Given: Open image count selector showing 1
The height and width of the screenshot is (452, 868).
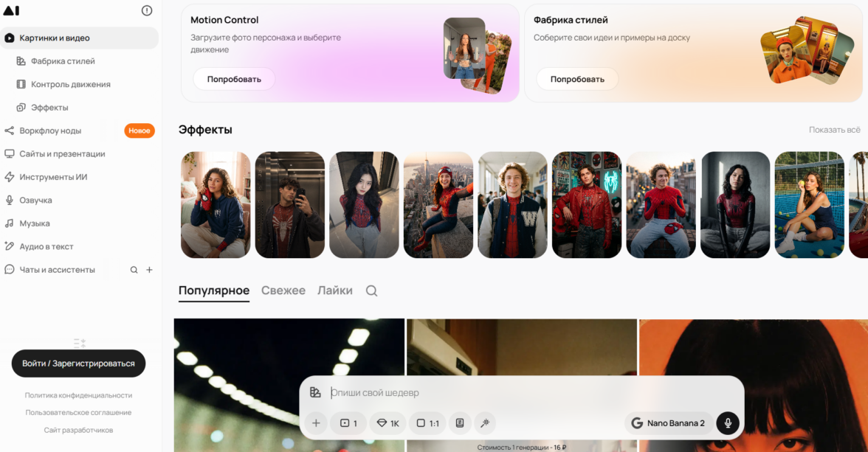Looking at the screenshot, I should pos(348,423).
